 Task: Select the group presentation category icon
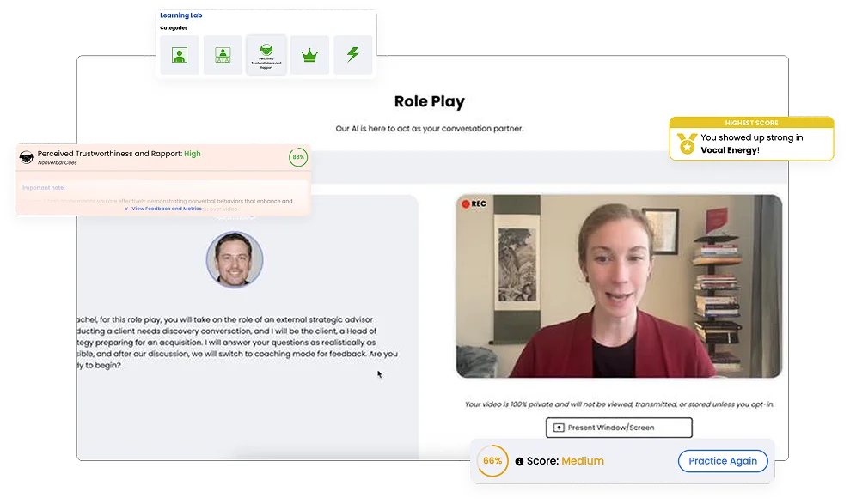click(x=223, y=55)
